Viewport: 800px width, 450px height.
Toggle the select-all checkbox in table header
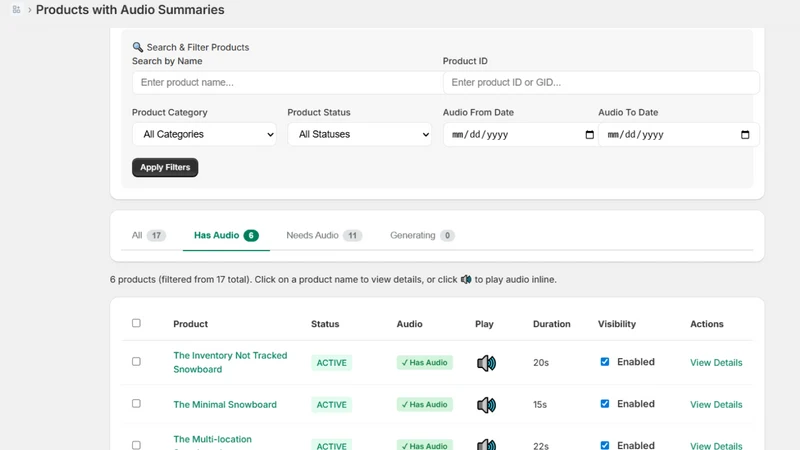tap(136, 323)
